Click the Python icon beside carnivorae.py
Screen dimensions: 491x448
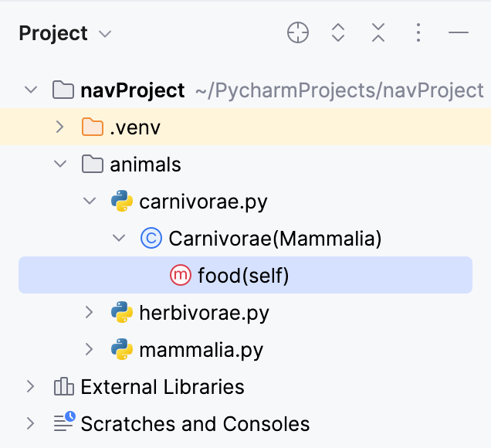[x=121, y=202]
